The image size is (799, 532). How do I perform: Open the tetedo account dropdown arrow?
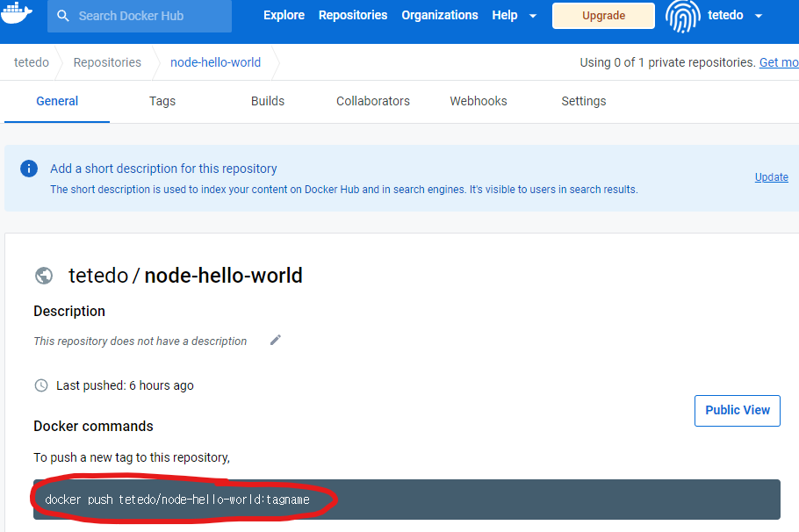(x=759, y=16)
